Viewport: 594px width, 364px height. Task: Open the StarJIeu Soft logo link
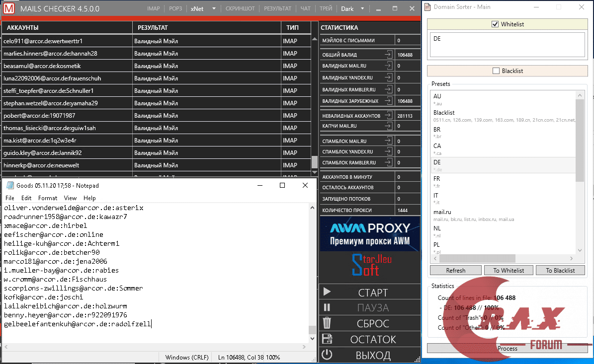tap(371, 265)
